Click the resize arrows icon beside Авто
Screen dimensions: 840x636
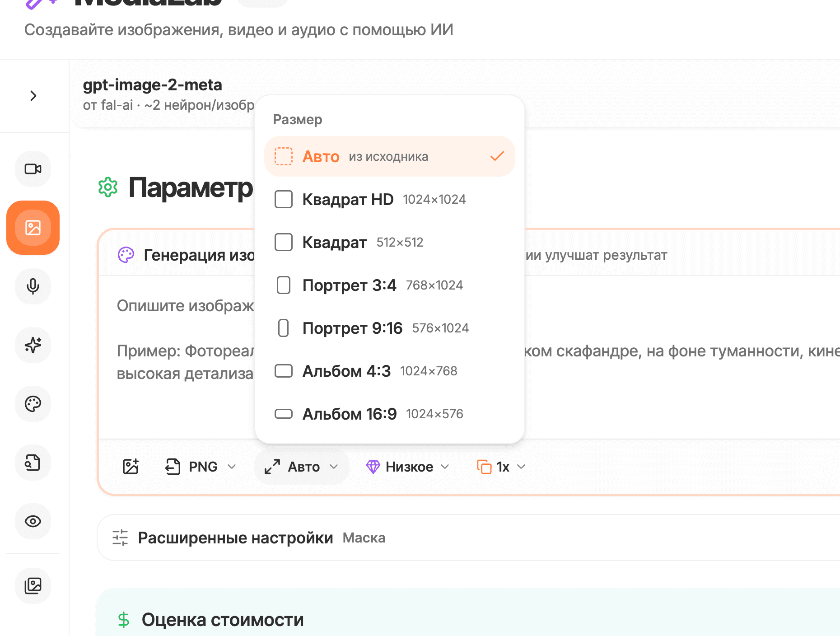point(272,467)
